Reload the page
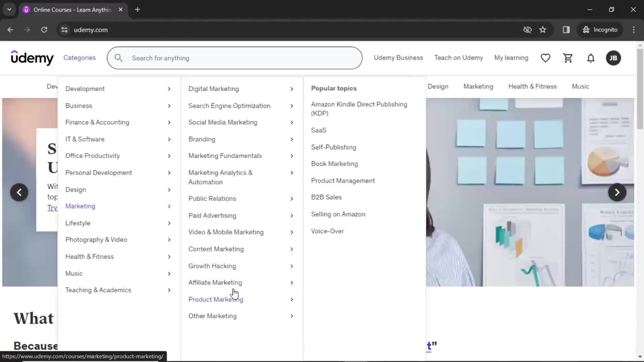Viewport: 644px width, 362px height. coord(44,30)
